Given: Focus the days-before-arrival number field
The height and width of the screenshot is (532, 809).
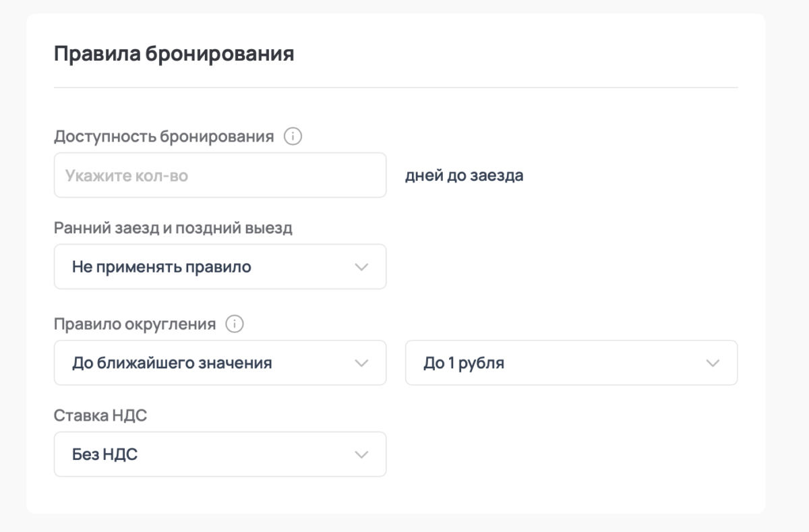Looking at the screenshot, I should point(220,175).
